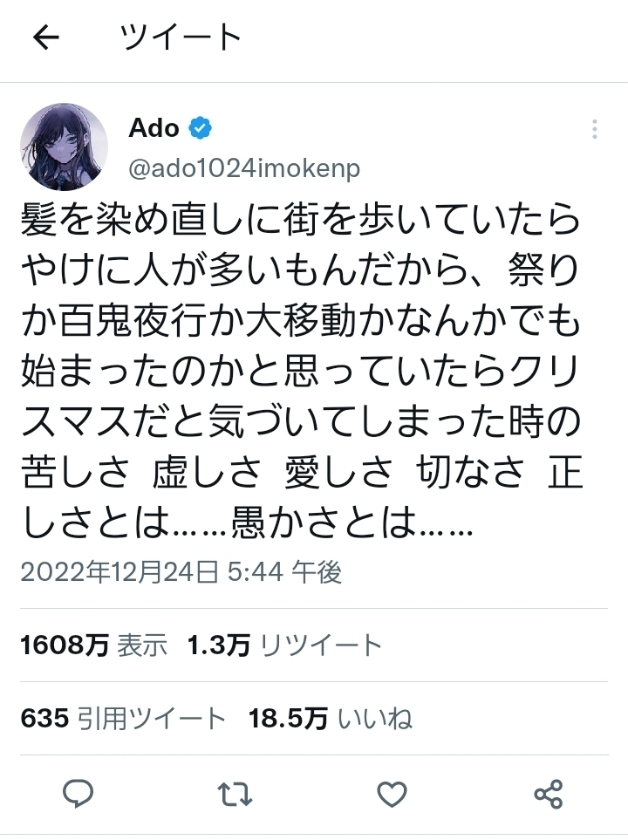Tap the reply speech bubble icon
This screenshot has width=628, height=840.
pyautogui.click(x=79, y=793)
